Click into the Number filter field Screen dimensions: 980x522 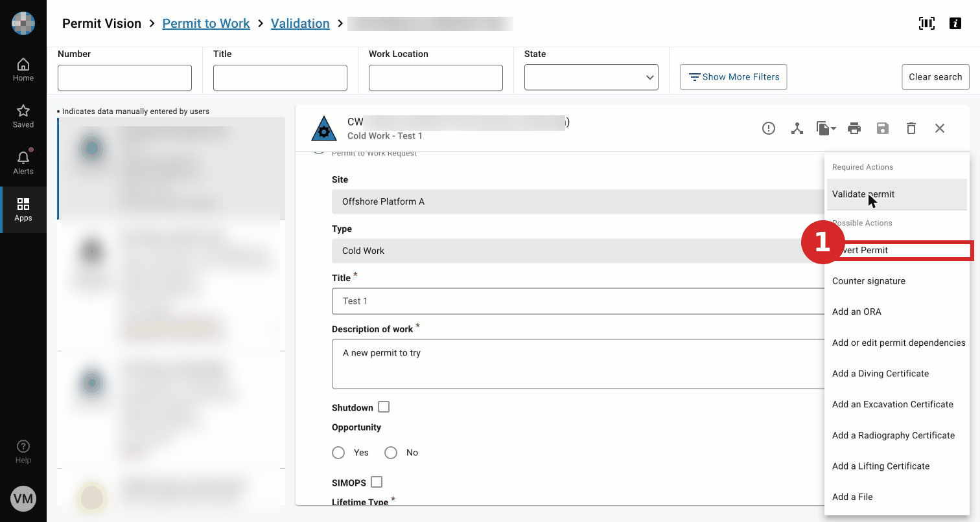[124, 78]
